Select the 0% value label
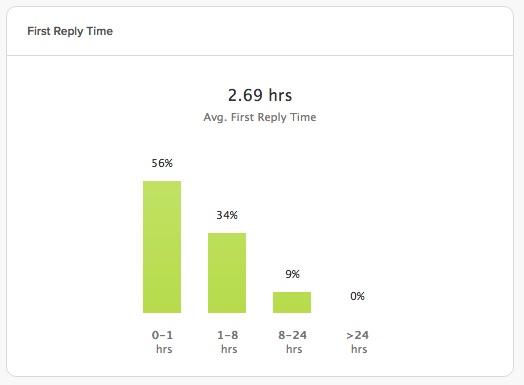This screenshot has width=524, height=385. (x=357, y=296)
